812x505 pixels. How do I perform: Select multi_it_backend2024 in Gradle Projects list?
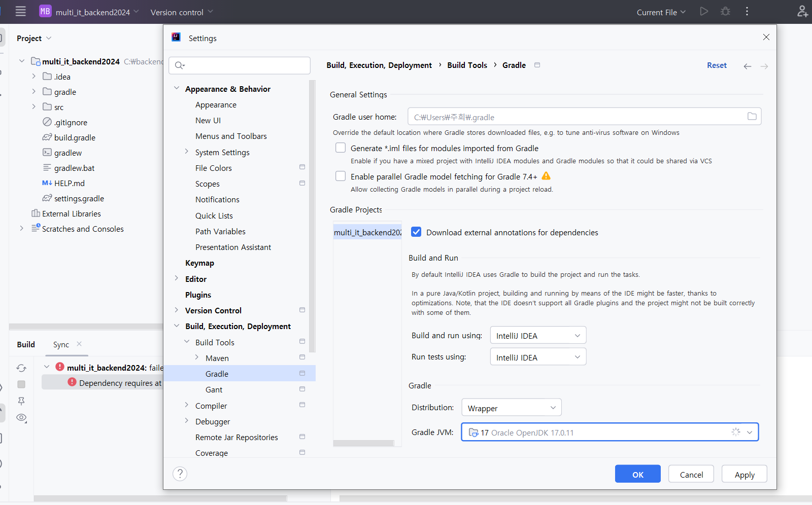click(x=367, y=232)
